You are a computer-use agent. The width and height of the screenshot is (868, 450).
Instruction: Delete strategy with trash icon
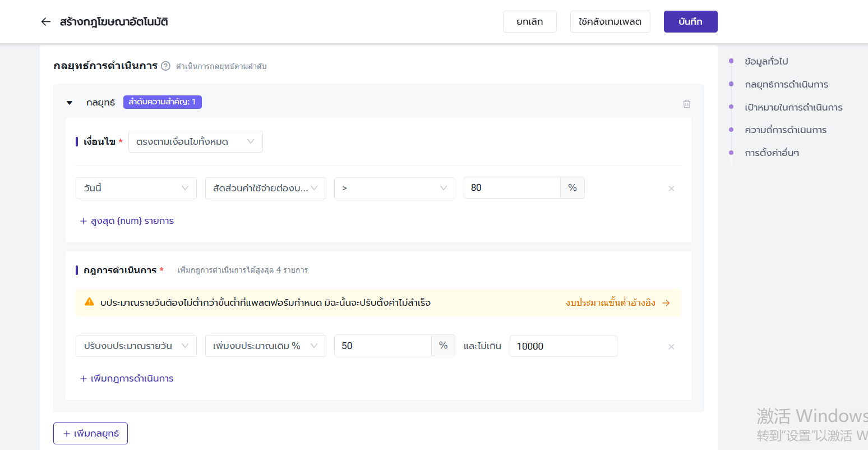[686, 104]
